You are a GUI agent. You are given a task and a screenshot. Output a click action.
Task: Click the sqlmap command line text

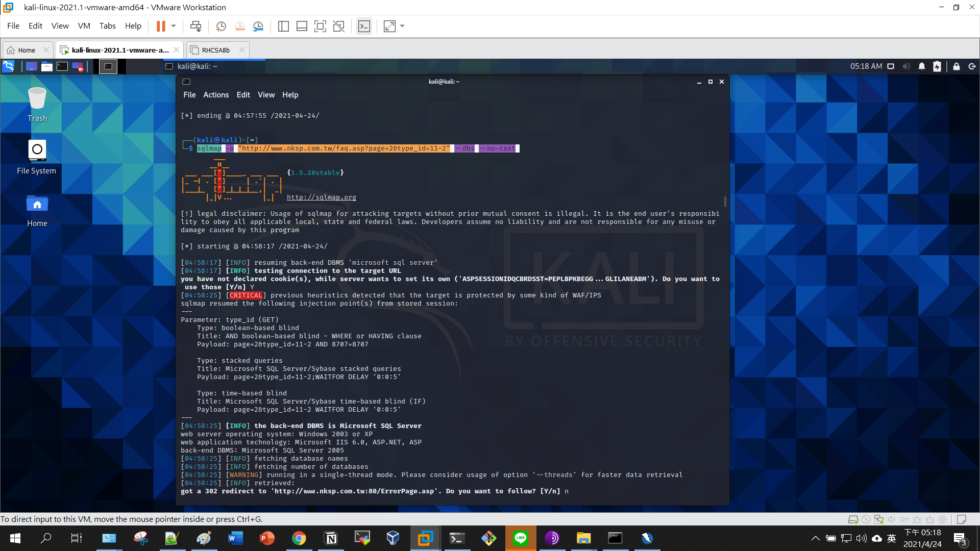click(x=358, y=148)
